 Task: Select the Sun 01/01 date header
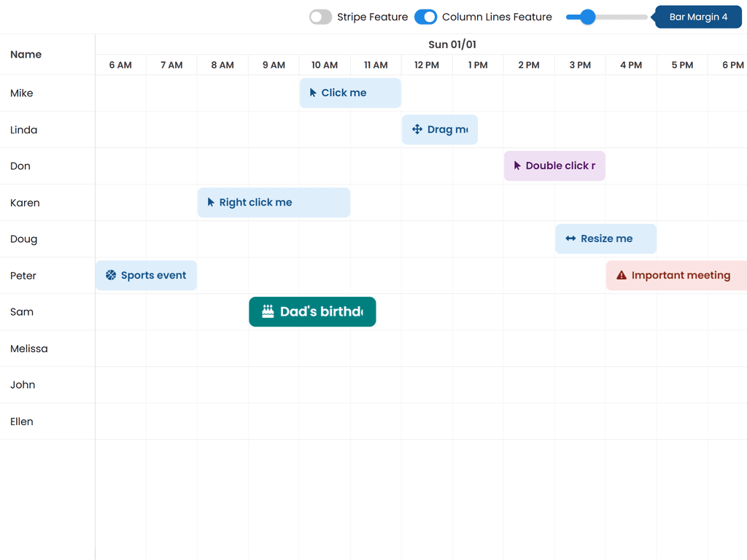click(x=452, y=44)
